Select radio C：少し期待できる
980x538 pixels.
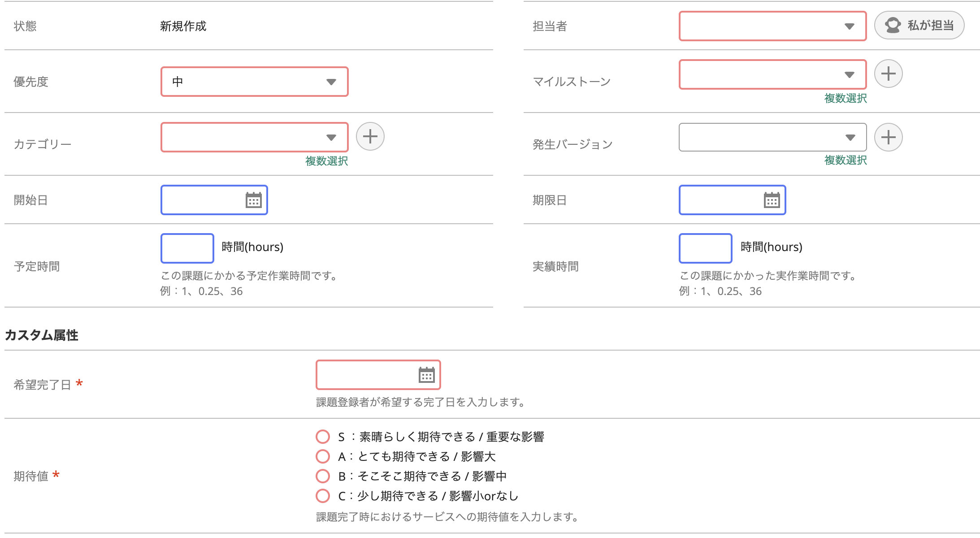click(323, 495)
